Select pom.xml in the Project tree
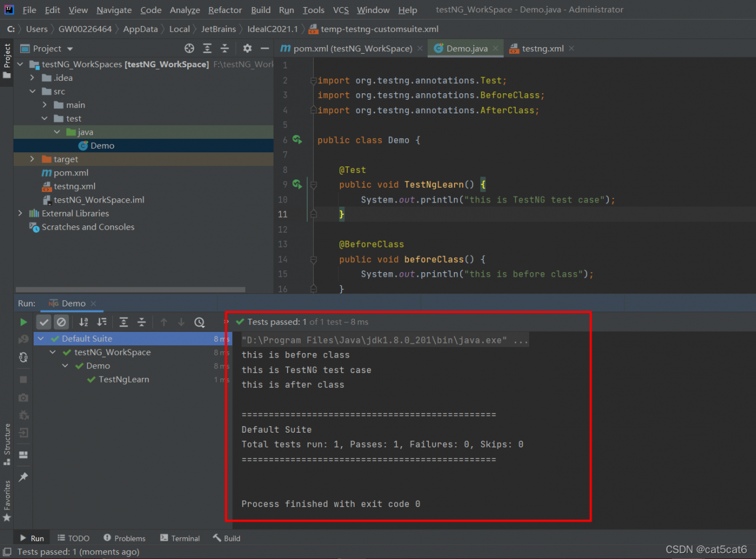This screenshot has width=756, height=559. (71, 173)
